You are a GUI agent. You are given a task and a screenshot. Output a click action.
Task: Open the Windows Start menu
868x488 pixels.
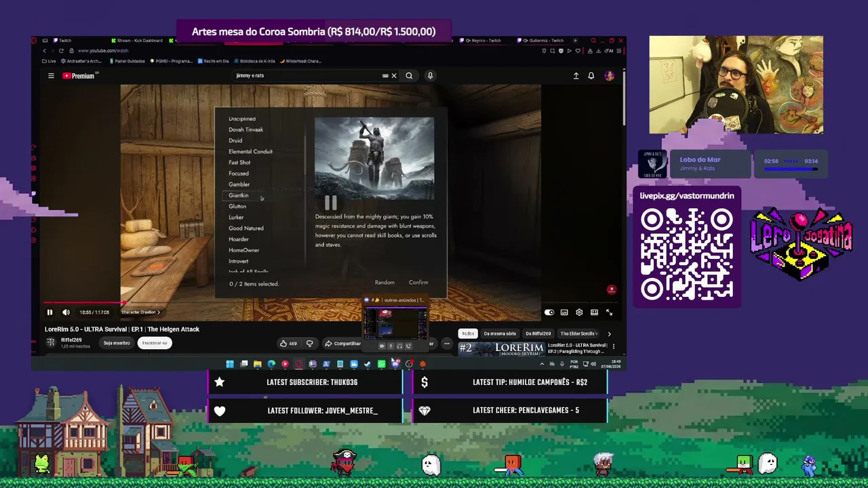[230, 365]
